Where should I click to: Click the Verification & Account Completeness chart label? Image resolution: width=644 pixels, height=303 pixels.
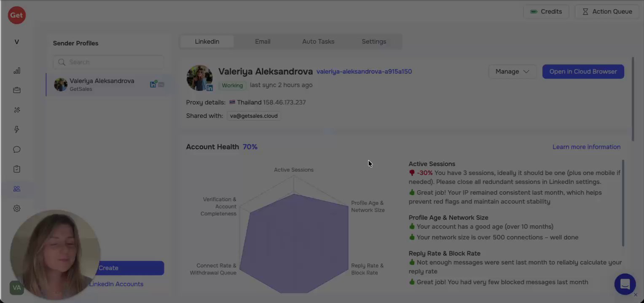[x=218, y=207]
